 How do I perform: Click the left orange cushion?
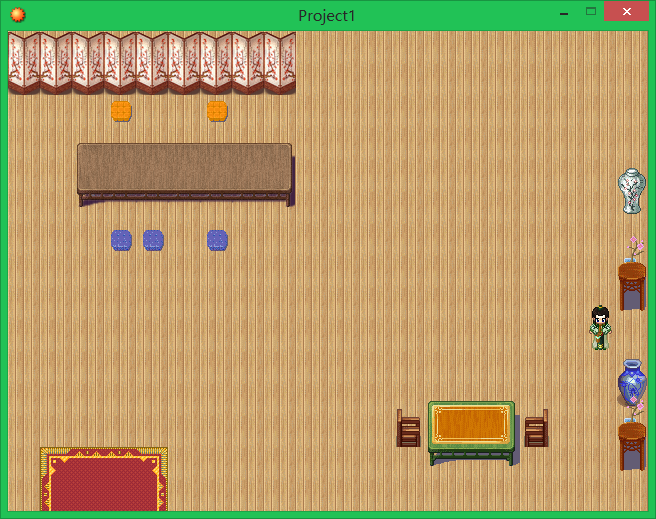pyautogui.click(x=121, y=111)
